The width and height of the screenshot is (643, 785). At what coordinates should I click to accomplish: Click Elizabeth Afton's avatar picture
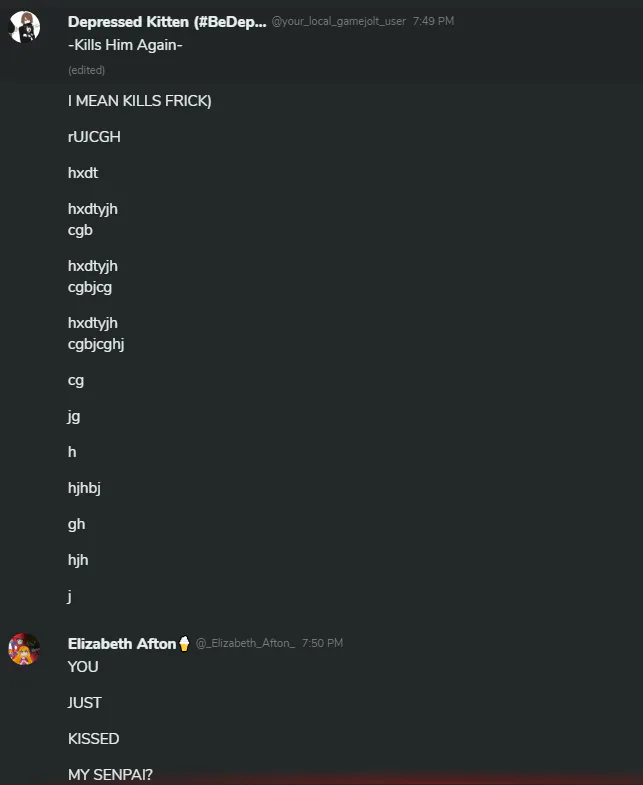click(x=24, y=649)
